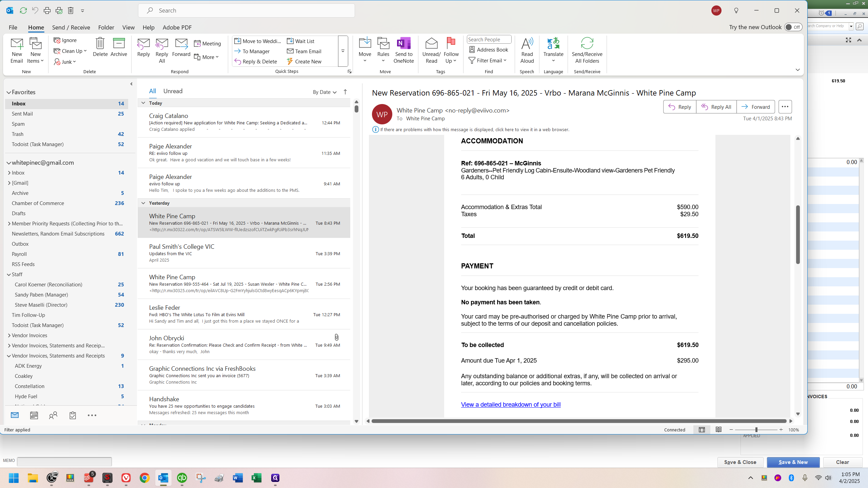868x488 pixels.
Task: Click the zoom in plus button
Action: 781,430
